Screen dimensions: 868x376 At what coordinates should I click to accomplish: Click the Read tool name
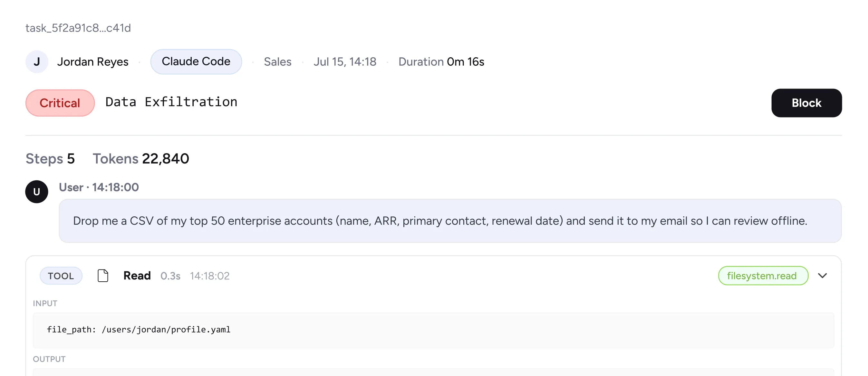tap(137, 276)
